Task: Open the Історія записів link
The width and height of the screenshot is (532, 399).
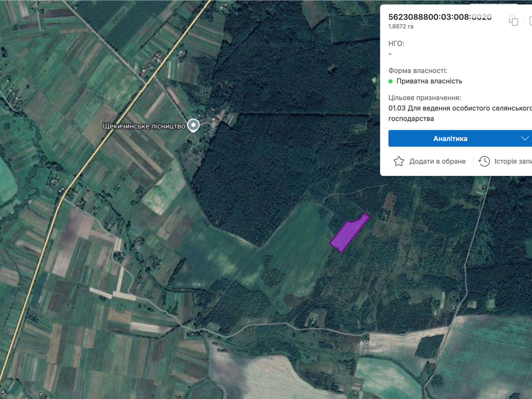Action: coord(513,161)
